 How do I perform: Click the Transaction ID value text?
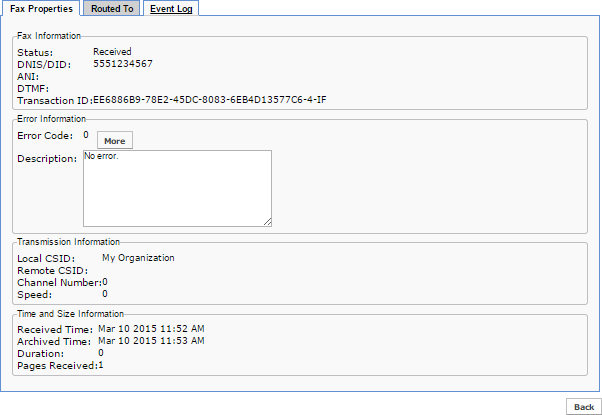(x=210, y=100)
